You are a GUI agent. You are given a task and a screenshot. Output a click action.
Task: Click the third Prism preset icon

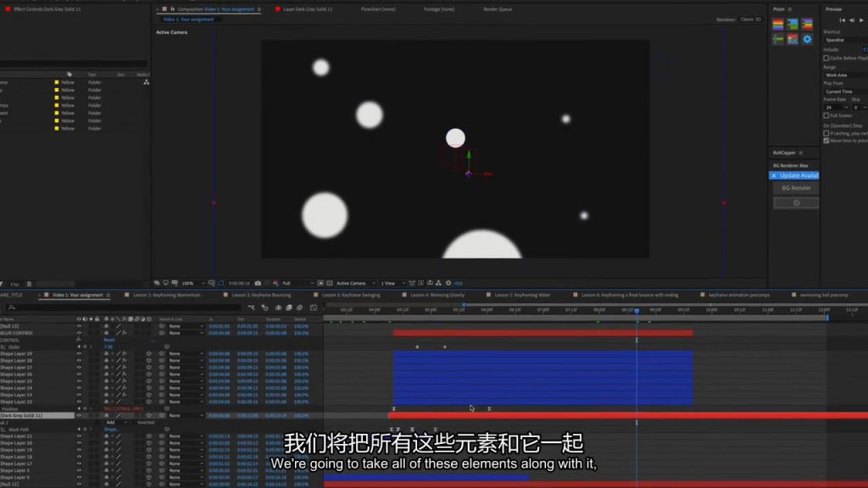[x=807, y=25]
